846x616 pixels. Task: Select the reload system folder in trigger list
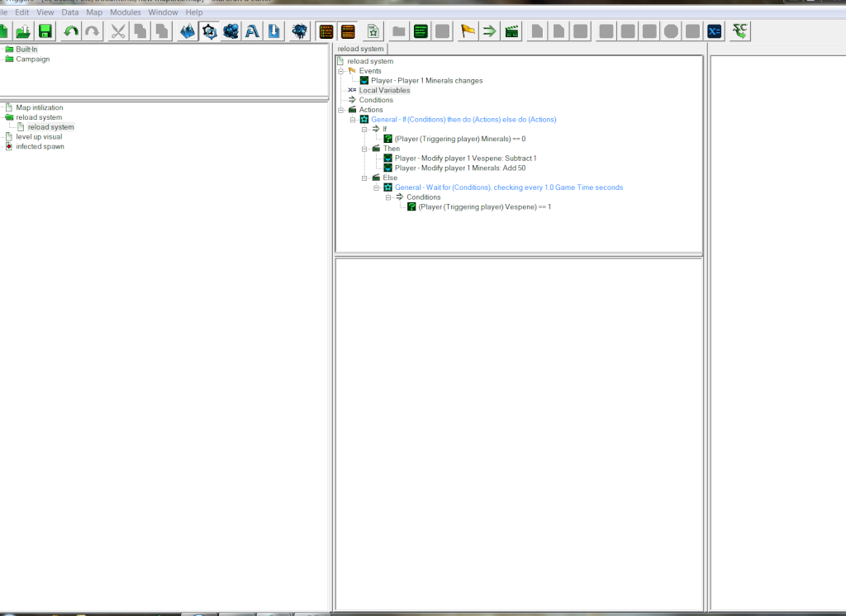click(39, 117)
